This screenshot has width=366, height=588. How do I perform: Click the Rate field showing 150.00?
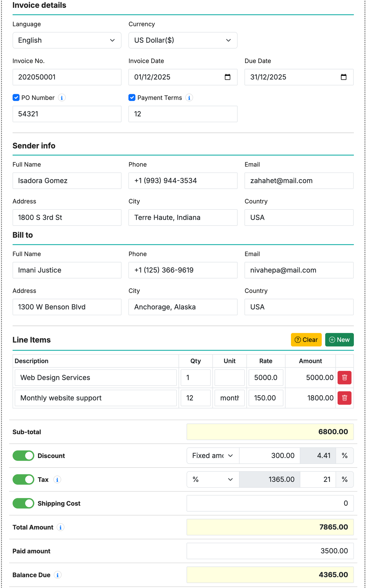click(266, 398)
